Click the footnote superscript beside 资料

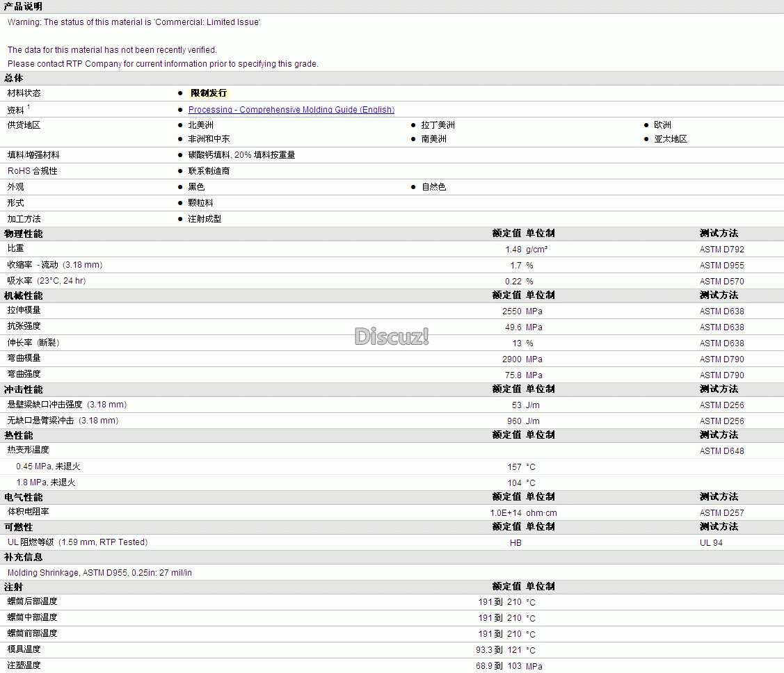(x=29, y=107)
